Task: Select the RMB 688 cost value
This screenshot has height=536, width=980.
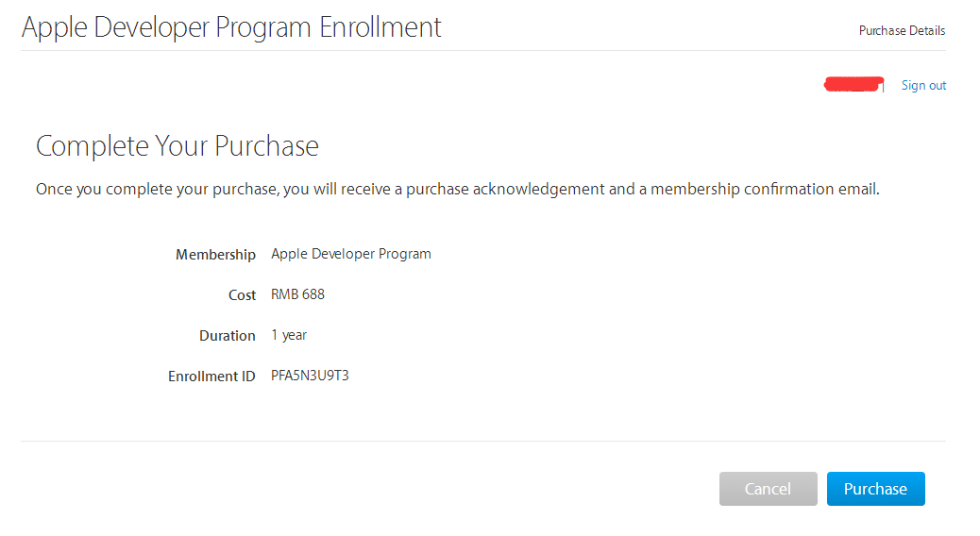Action: [x=297, y=294]
